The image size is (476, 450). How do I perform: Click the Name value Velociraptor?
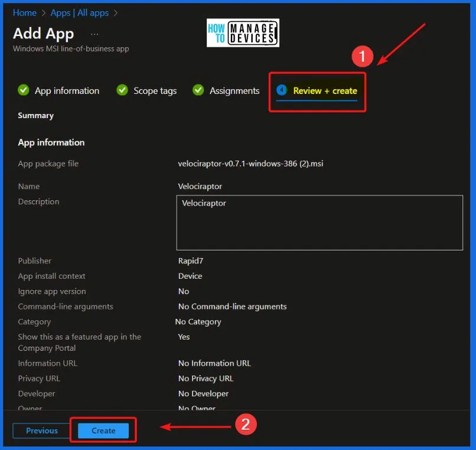pos(200,187)
